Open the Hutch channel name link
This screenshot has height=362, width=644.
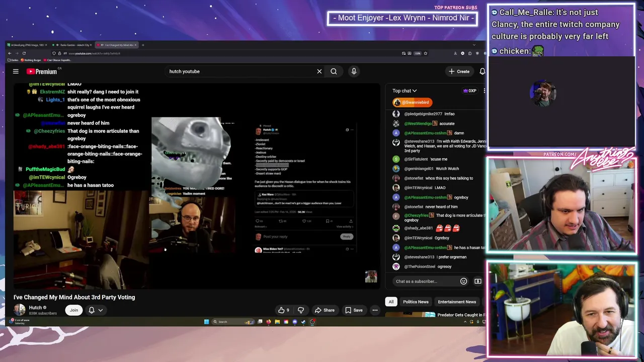pyautogui.click(x=35, y=308)
